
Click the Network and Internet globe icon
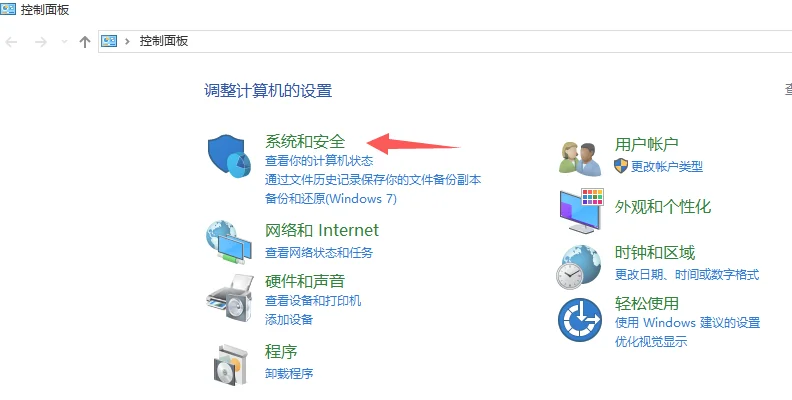[229, 242]
